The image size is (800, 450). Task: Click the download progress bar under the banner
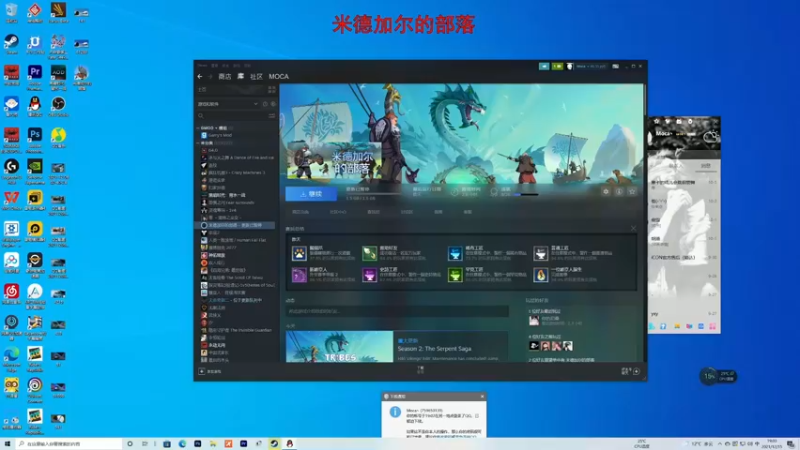pyautogui.click(x=375, y=194)
